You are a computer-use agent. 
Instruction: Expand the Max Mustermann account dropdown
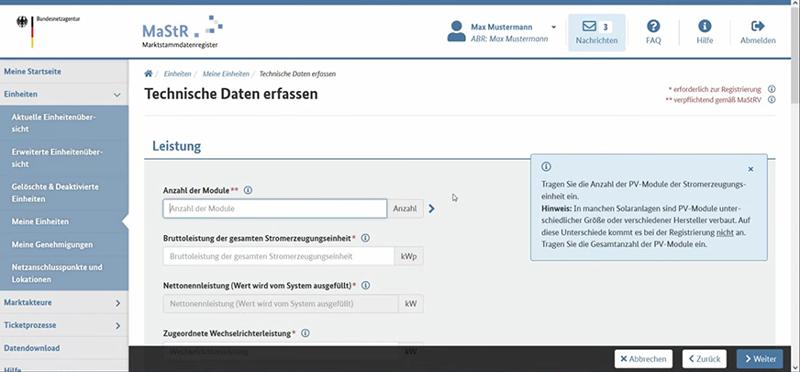tap(554, 27)
